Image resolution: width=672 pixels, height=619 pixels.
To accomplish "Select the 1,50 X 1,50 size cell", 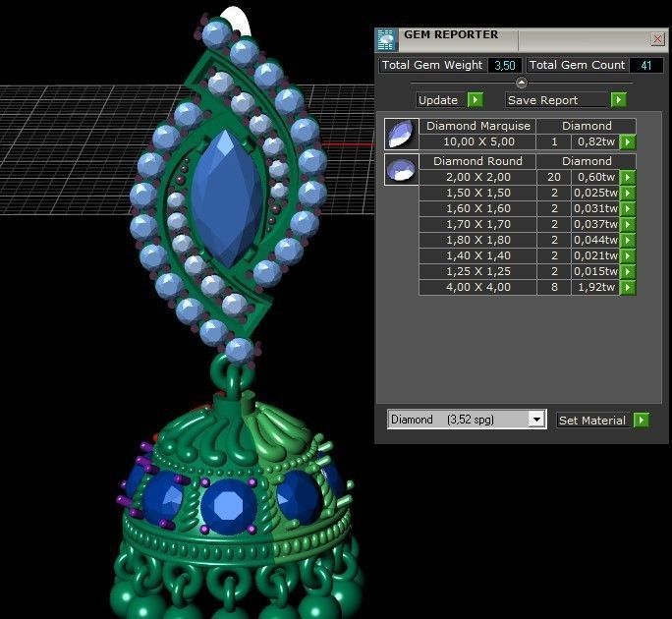I will 477,193.
